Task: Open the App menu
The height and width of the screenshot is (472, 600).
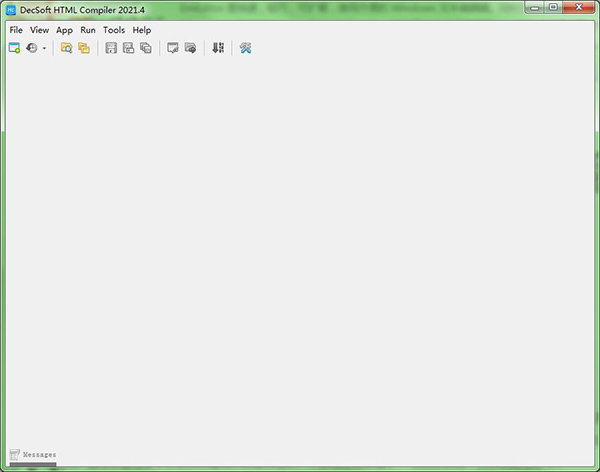Action: coord(64,30)
